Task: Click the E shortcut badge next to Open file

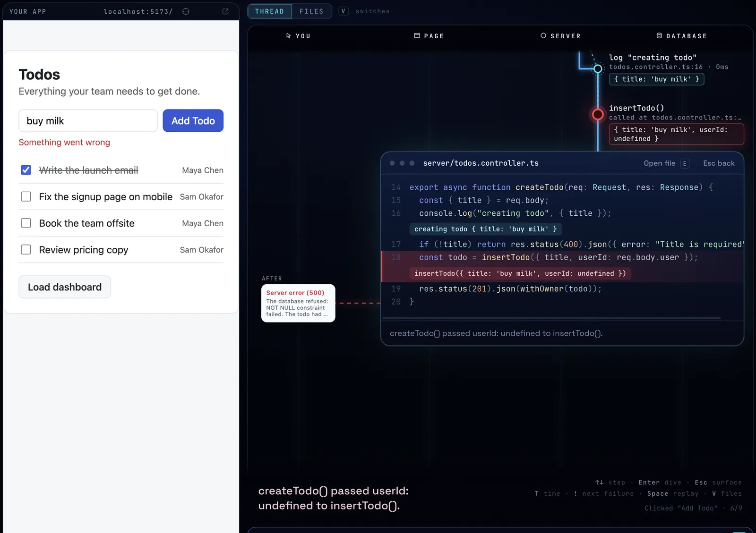Action: coord(685,163)
